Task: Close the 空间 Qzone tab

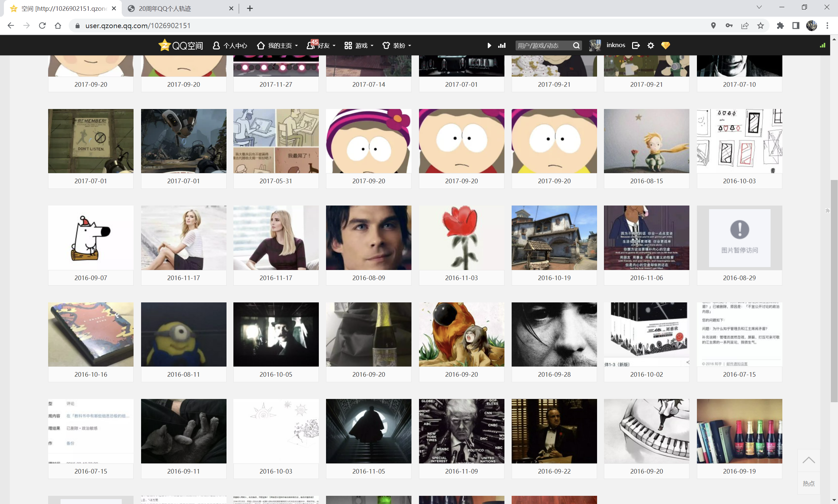Action: tap(114, 9)
